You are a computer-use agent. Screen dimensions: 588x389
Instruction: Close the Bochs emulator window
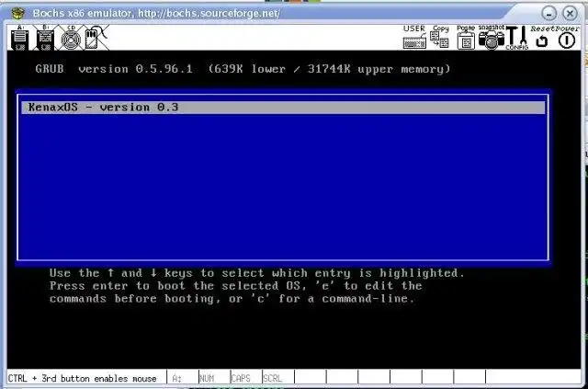coord(570,14)
